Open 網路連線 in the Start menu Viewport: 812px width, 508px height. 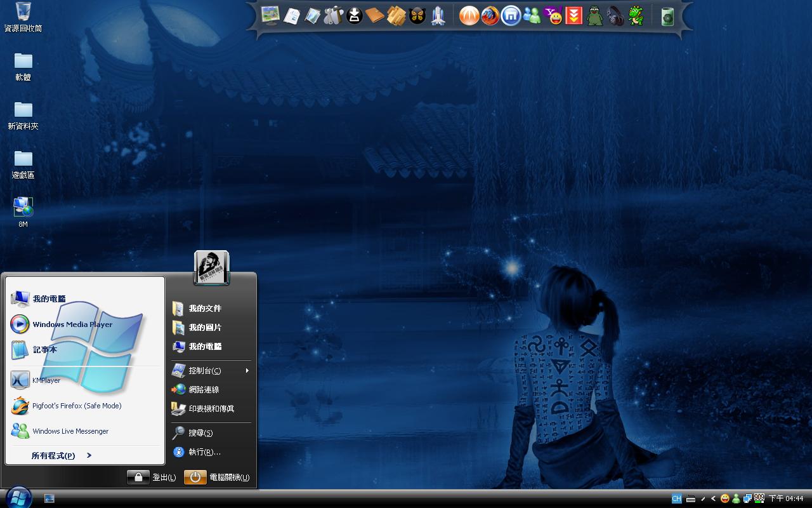click(x=203, y=389)
